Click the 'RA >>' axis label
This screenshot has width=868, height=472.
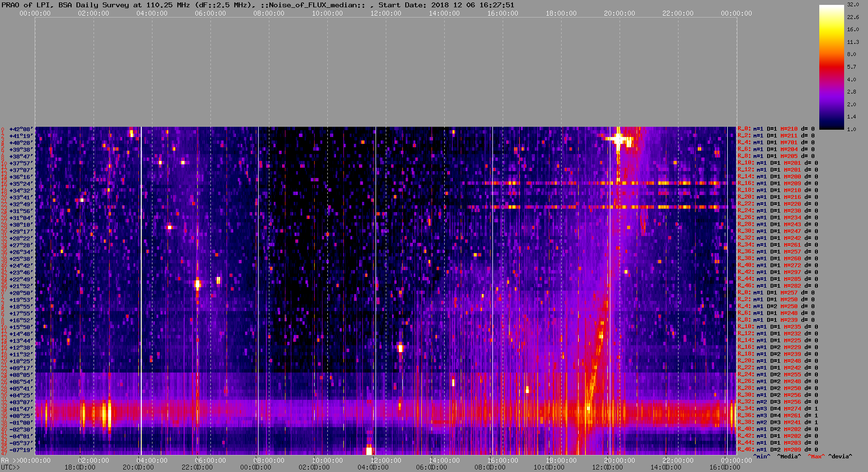[x=9, y=461]
